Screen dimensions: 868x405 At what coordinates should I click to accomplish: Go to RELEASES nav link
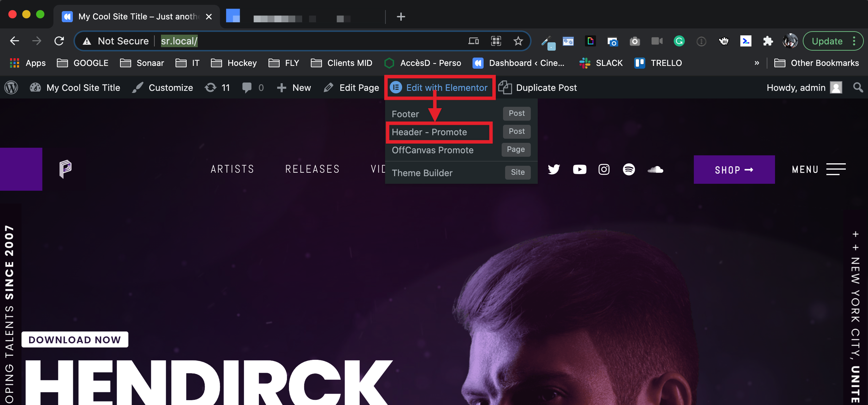(x=312, y=169)
